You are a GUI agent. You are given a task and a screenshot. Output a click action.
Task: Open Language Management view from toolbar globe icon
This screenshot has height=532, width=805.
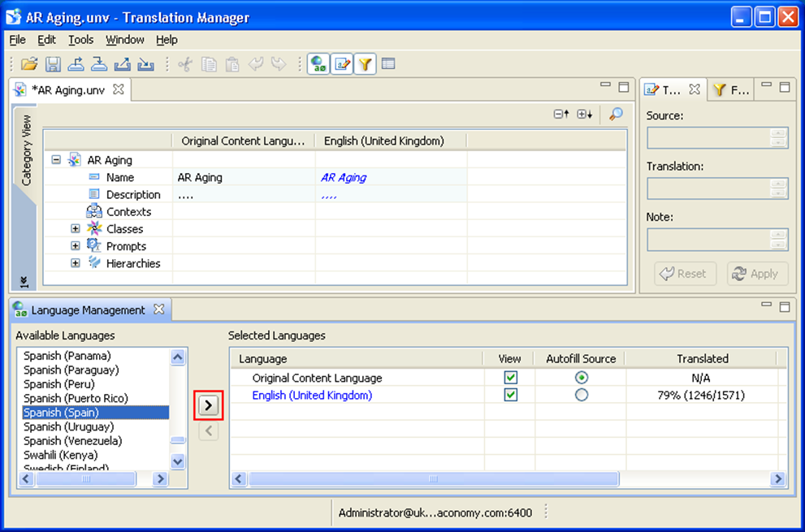[x=318, y=64]
